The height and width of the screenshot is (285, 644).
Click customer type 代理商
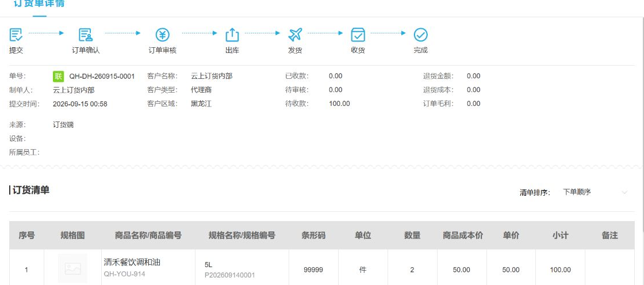pyautogui.click(x=201, y=90)
